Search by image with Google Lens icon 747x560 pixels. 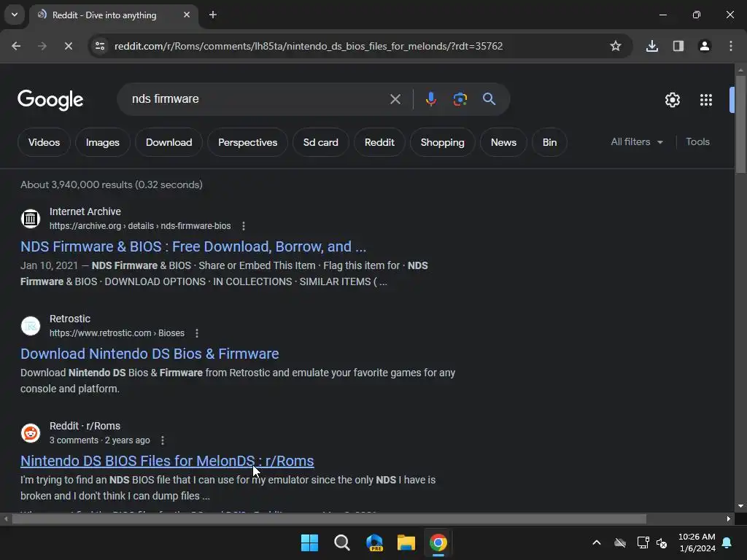[460, 99]
